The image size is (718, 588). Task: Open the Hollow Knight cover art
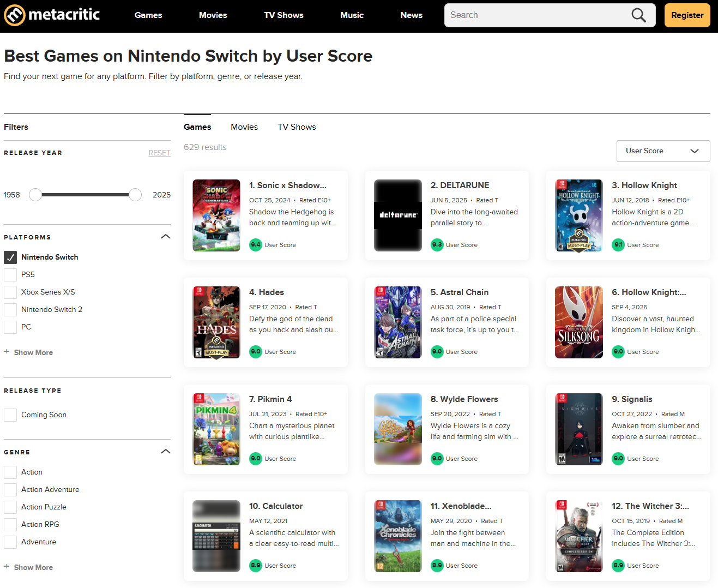point(579,215)
